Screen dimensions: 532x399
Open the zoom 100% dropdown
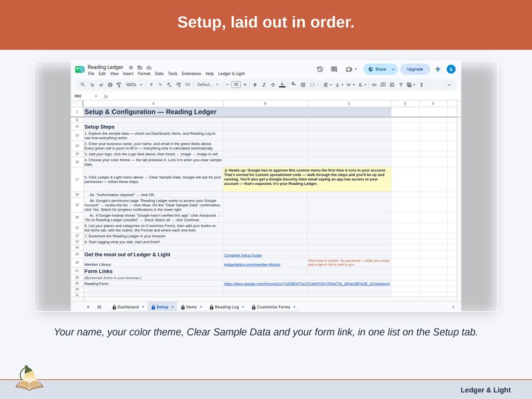[x=134, y=85]
